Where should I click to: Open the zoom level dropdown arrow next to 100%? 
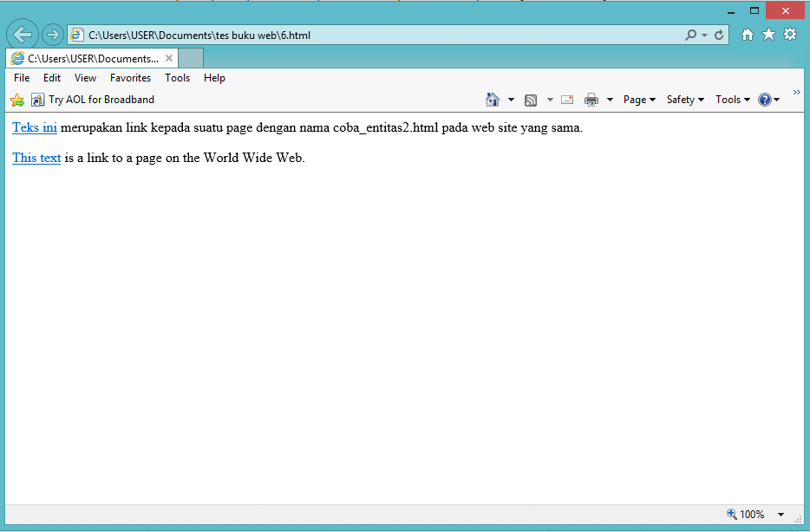tap(781, 515)
